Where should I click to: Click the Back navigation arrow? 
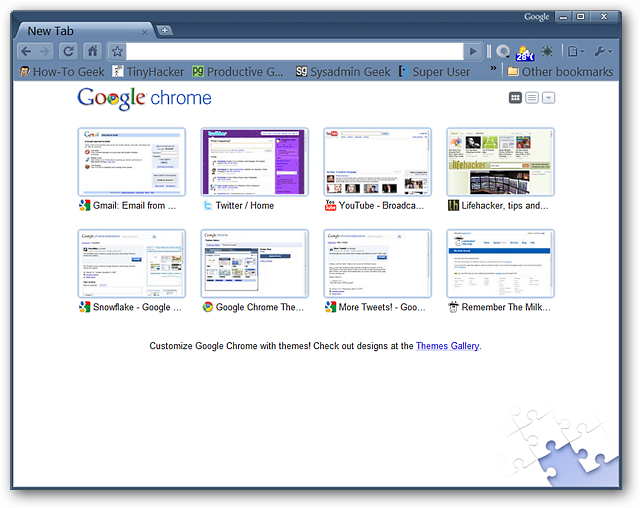27,51
